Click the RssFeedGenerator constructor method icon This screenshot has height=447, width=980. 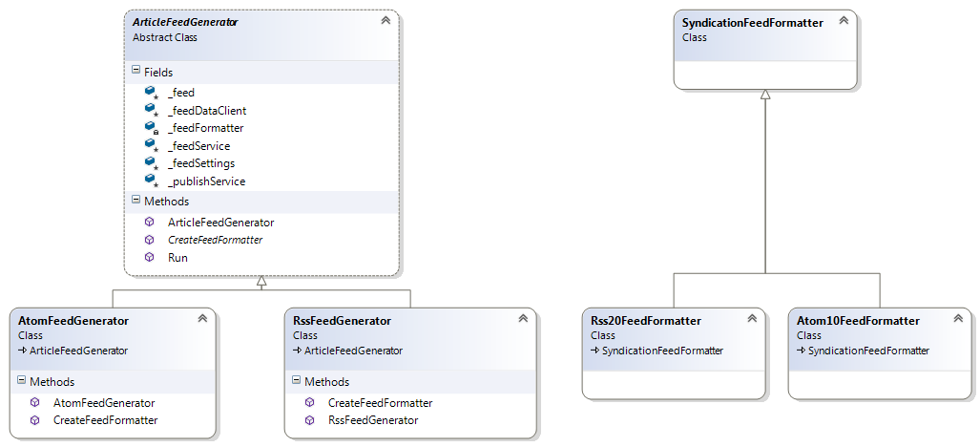coord(309,420)
